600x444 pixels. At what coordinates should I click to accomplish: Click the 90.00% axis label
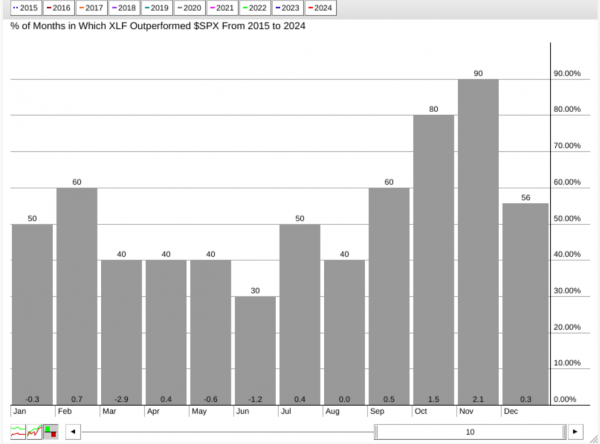[x=567, y=73]
